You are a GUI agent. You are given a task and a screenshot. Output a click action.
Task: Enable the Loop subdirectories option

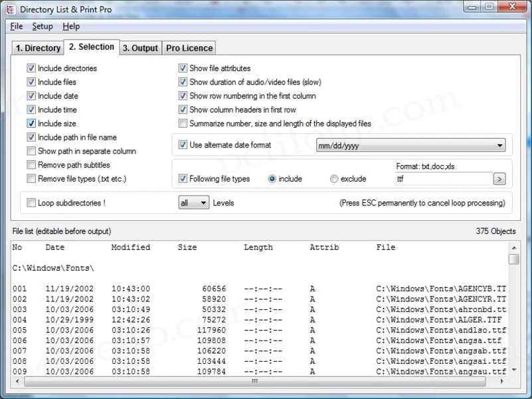31,203
